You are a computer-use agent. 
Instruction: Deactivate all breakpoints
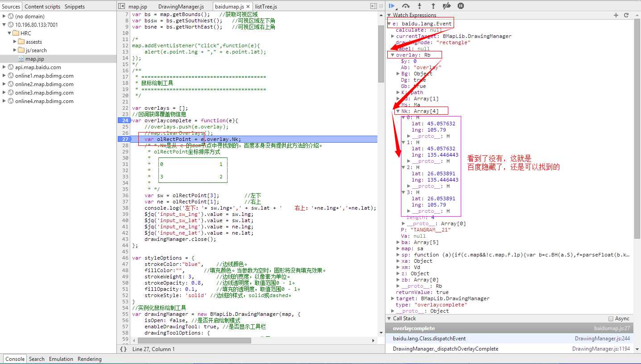447,6
